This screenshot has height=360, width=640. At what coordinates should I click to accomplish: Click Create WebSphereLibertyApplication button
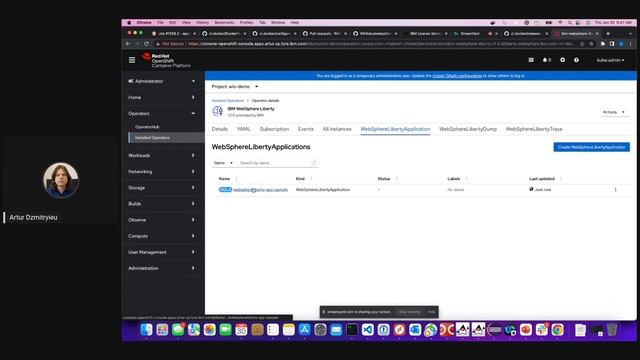[x=591, y=147]
